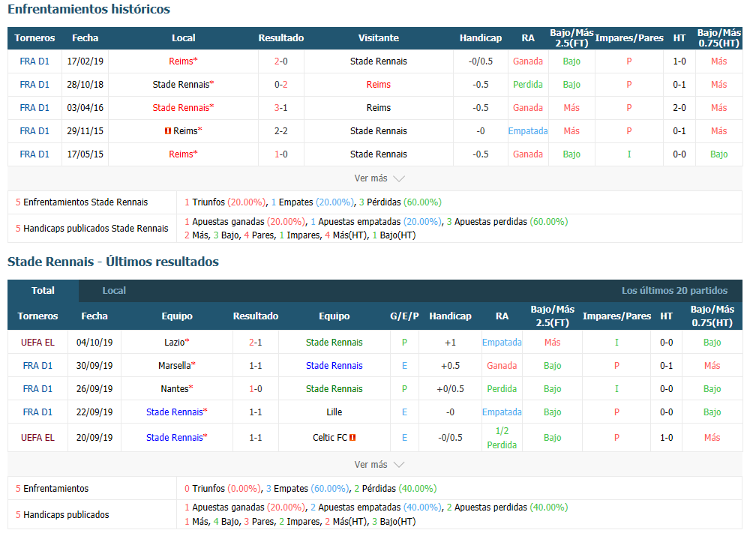Click result 2-1 of Lazio match
This screenshot has height=536, width=756.
pyautogui.click(x=256, y=343)
